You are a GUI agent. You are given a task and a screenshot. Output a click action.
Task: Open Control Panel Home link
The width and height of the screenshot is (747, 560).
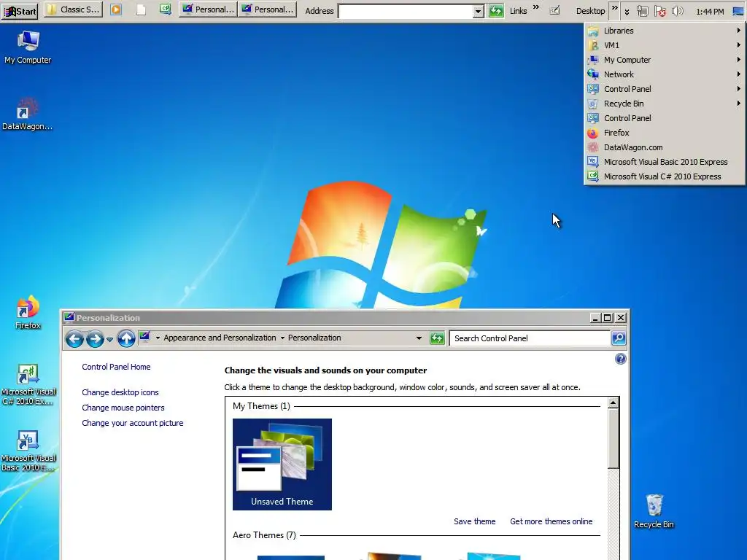(116, 367)
